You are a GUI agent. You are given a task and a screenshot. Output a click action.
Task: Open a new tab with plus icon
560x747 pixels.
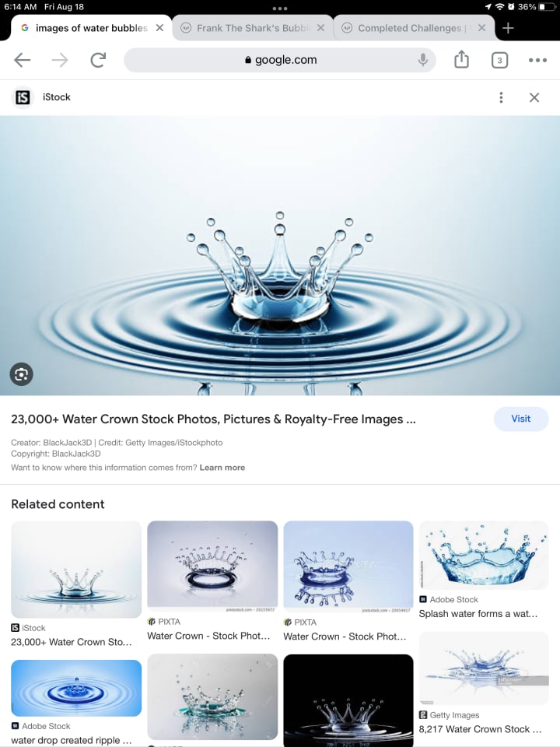508,28
